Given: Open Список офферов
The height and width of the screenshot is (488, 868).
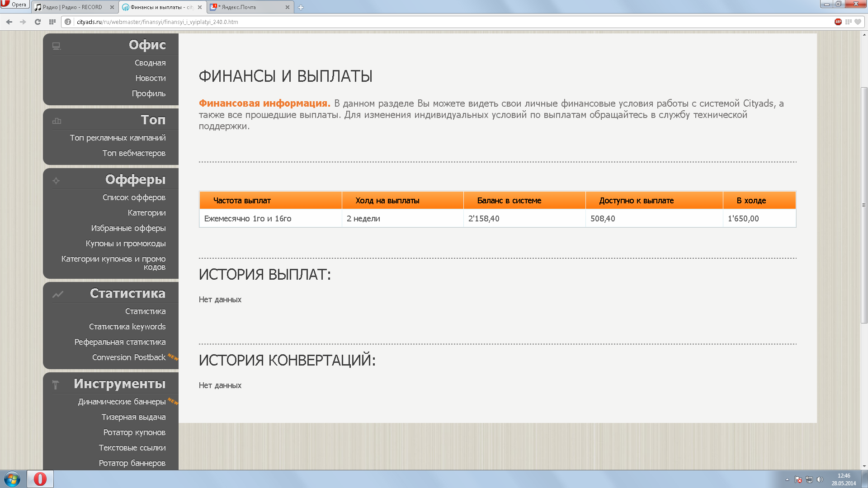Looking at the screenshot, I should tap(134, 197).
